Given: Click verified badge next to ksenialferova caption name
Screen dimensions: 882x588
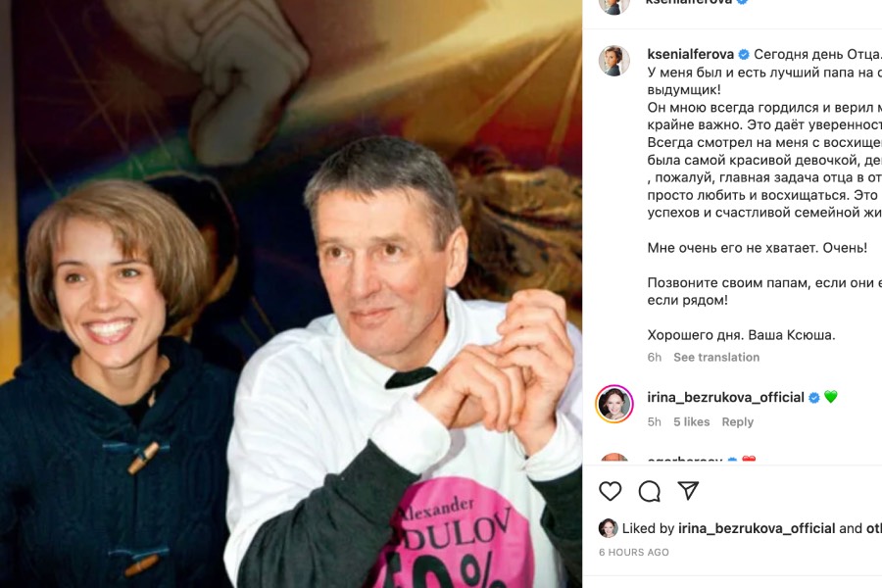Looking at the screenshot, I should (743, 55).
